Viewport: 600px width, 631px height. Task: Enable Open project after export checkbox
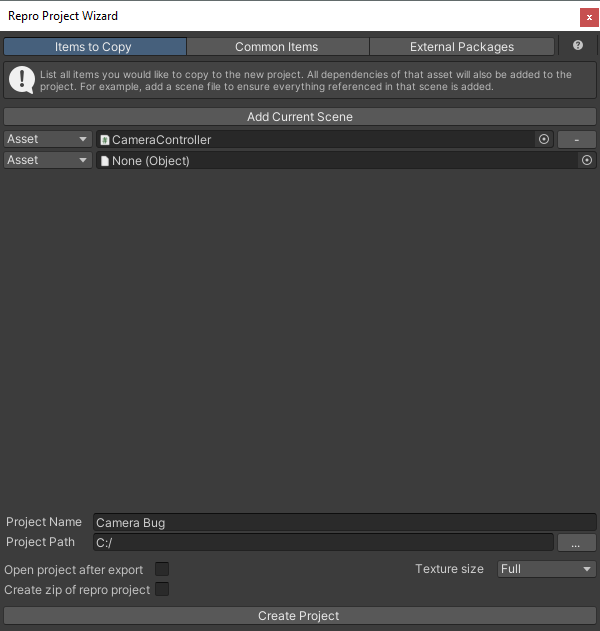[x=162, y=569]
